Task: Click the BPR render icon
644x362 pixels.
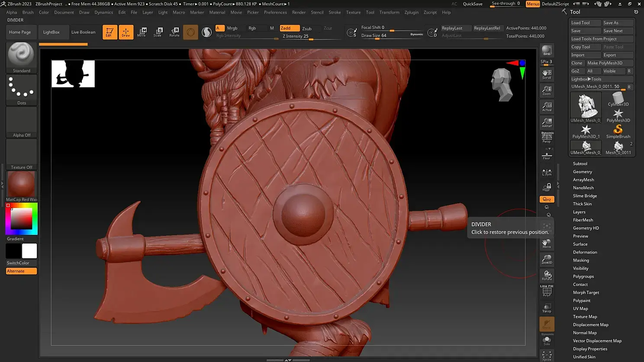Action: 547,51
